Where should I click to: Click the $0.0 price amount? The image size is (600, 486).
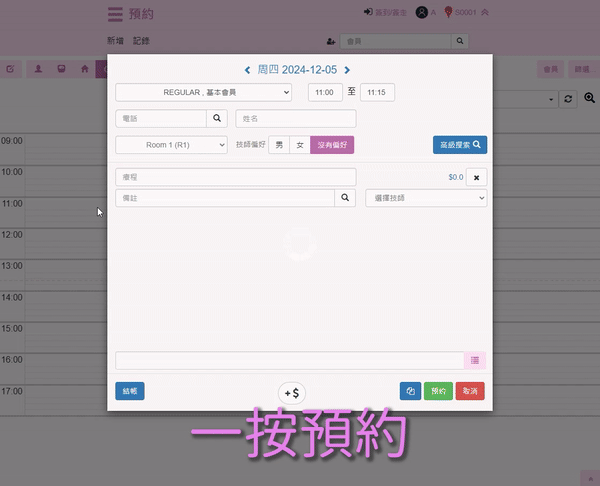point(456,177)
